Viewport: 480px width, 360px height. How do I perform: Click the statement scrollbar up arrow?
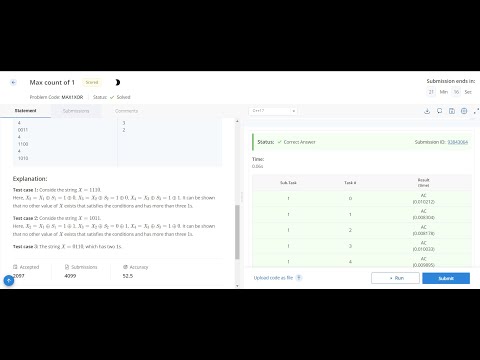(237, 121)
